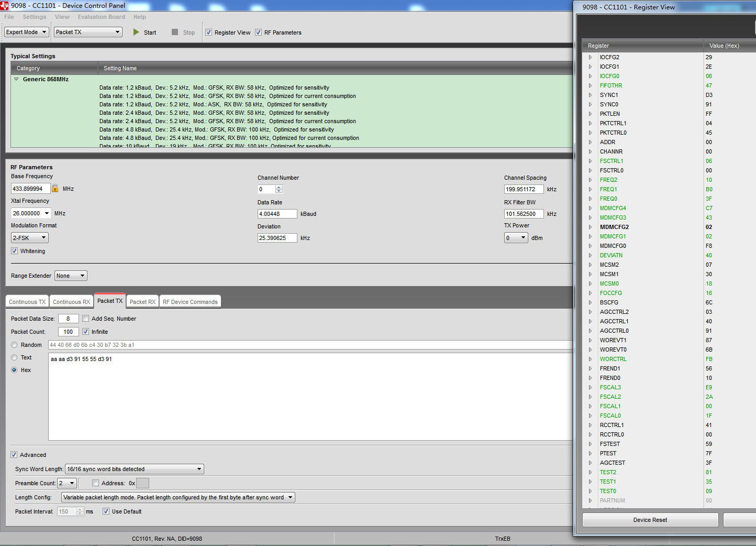Image resolution: width=756 pixels, height=546 pixels.
Task: Click the Base Frequency input field
Action: pos(31,189)
